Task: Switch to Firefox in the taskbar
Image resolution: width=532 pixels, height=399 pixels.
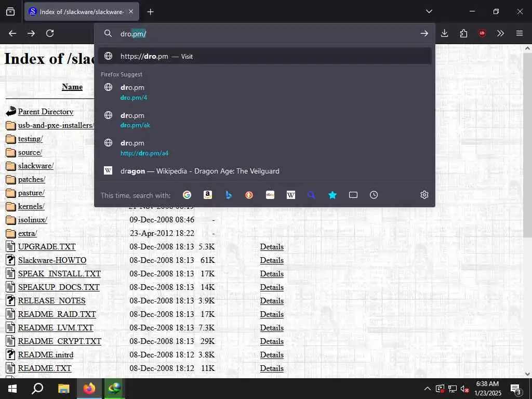Action: click(89, 389)
